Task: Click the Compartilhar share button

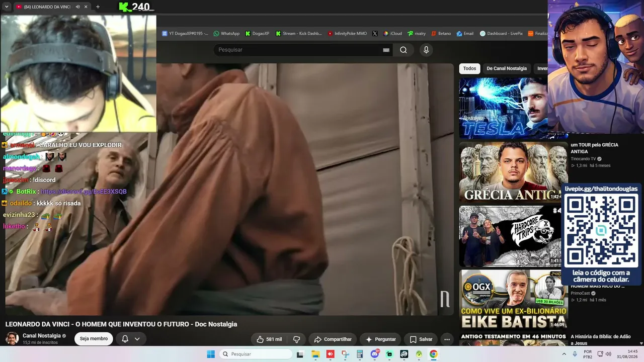Action: 333,339
